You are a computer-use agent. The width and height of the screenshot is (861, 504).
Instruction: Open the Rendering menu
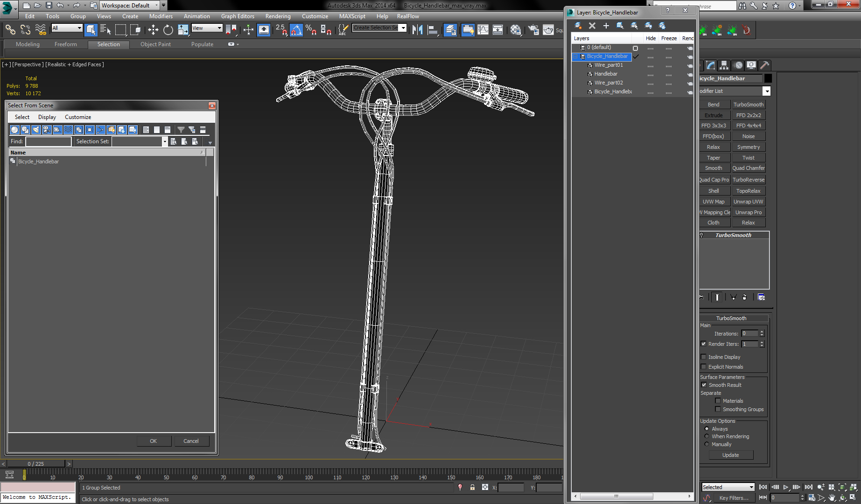click(x=278, y=16)
